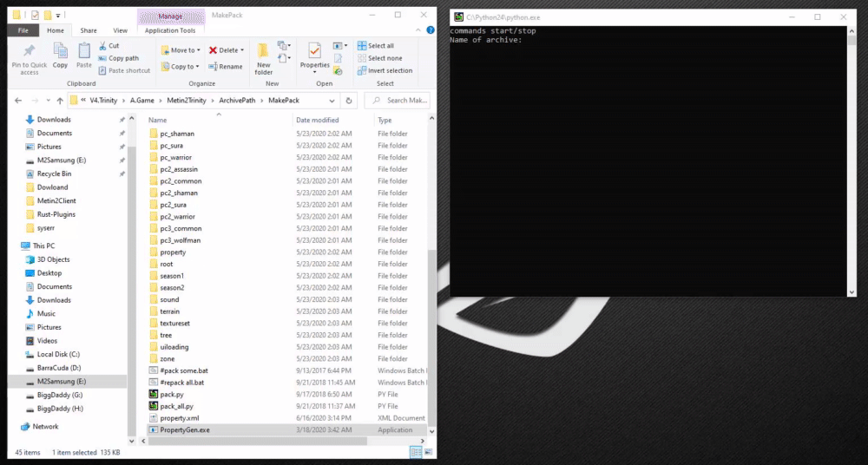This screenshot has width=868, height=465.
Task: Open the Application Tools tab
Action: coord(170,30)
